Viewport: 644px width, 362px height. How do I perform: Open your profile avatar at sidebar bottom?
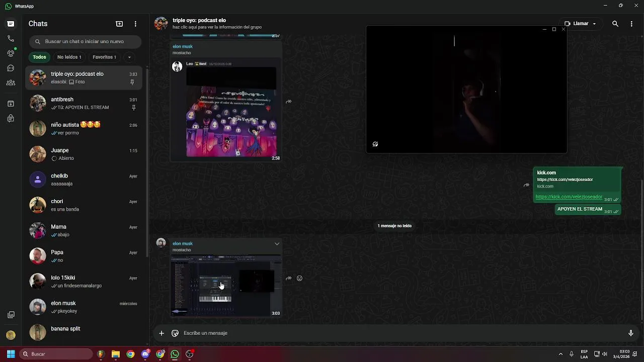pyautogui.click(x=11, y=335)
